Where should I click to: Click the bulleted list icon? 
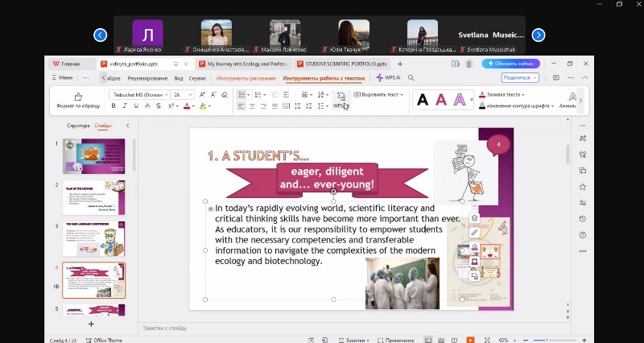point(242,94)
